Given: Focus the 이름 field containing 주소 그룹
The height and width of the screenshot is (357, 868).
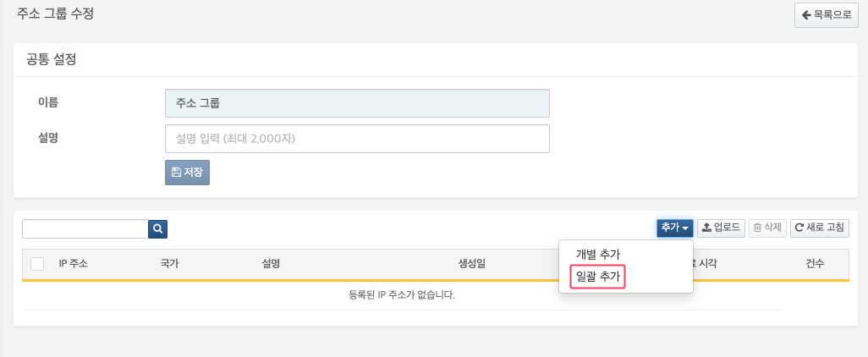Looking at the screenshot, I should pos(357,103).
